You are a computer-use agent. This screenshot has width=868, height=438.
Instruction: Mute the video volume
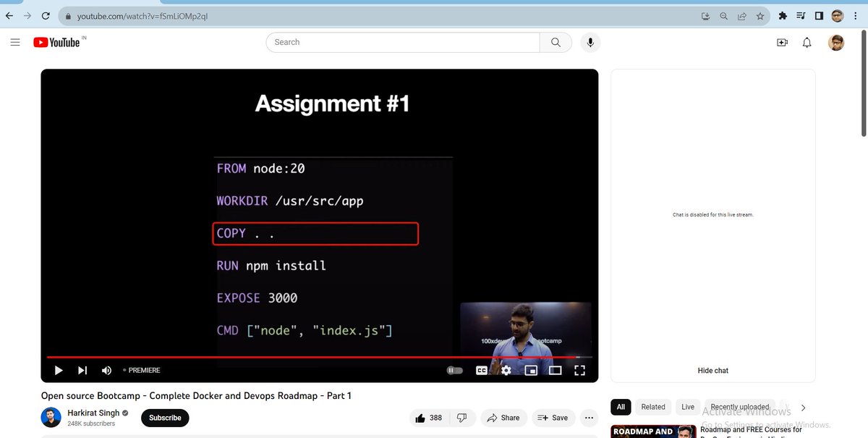pos(106,370)
